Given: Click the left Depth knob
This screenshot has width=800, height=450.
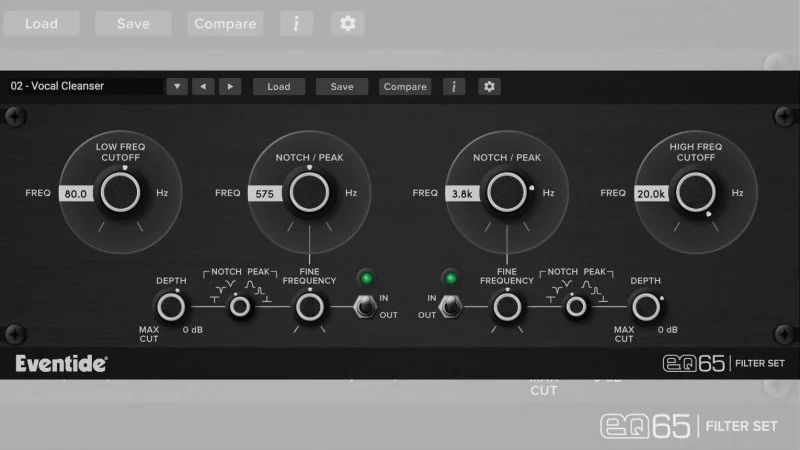Looking at the screenshot, I should click(x=171, y=307).
